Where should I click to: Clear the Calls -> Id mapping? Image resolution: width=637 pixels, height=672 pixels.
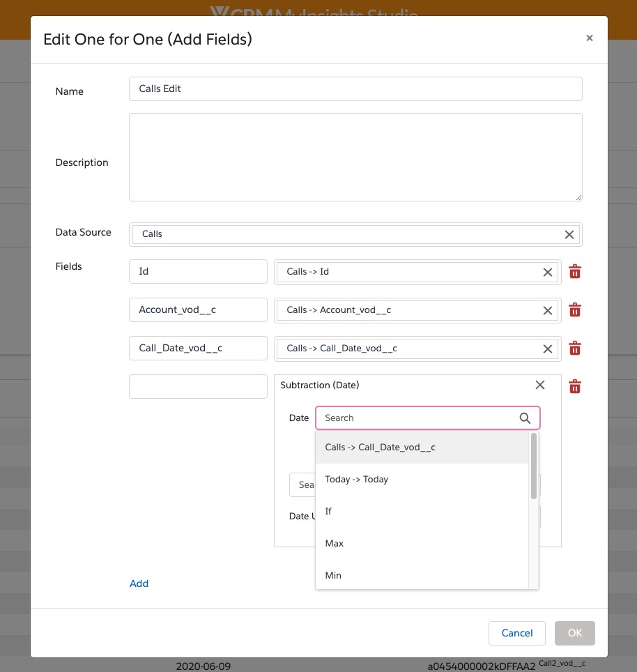pos(548,272)
